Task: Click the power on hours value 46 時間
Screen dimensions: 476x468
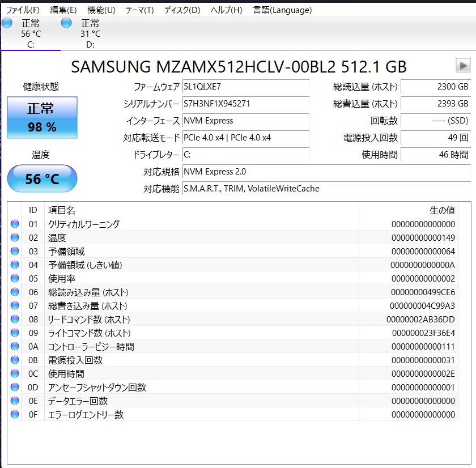Action: [x=436, y=155]
